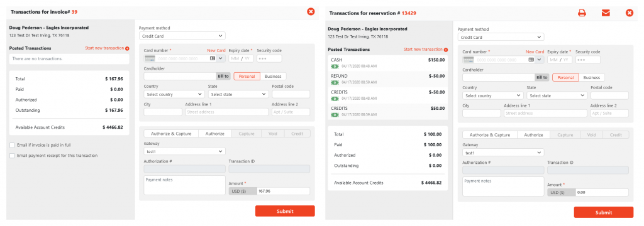Email reservation transactions via envelope icon
Image resolution: width=644 pixels, height=226 pixels.
point(606,13)
